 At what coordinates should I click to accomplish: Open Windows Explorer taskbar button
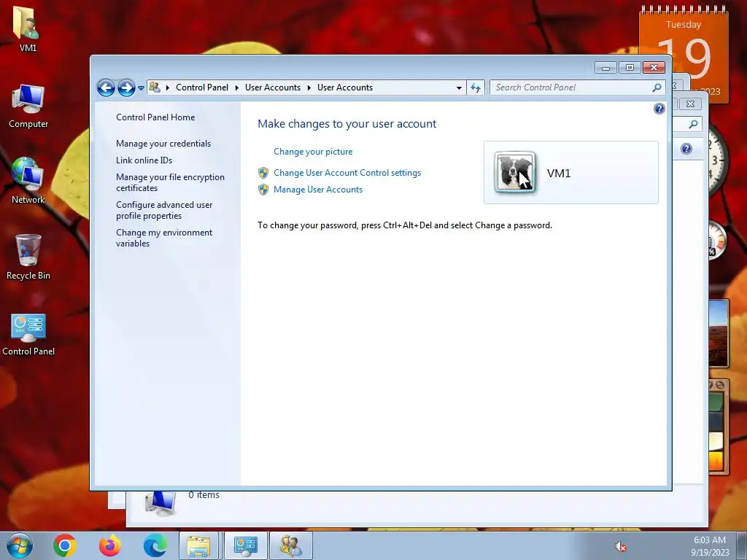click(199, 546)
